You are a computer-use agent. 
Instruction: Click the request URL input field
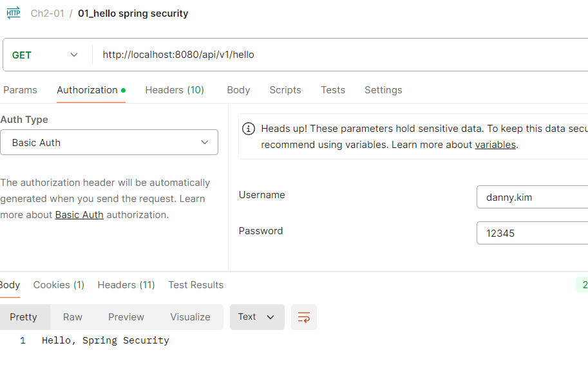pos(340,55)
